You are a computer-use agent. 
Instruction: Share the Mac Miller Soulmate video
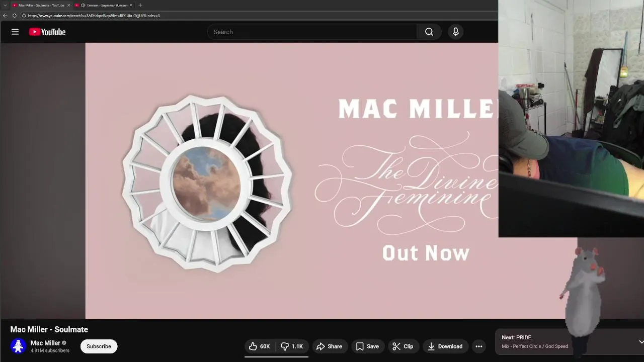(x=329, y=346)
